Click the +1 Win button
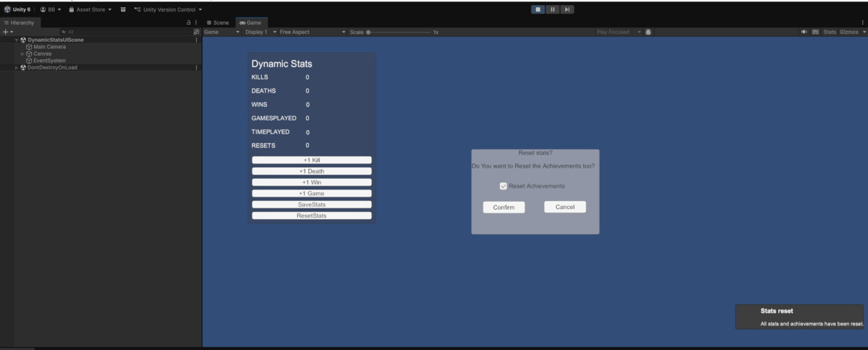868x350 pixels. pyautogui.click(x=312, y=182)
